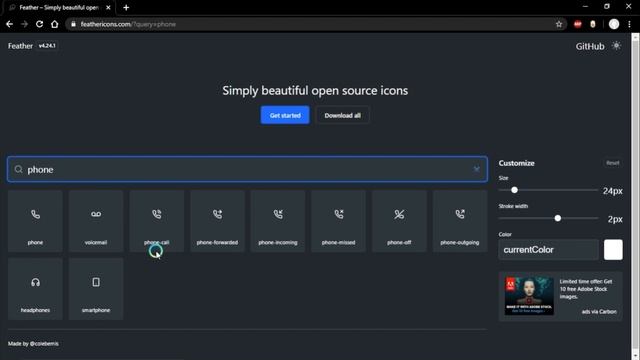Screen dimensions: 640x360
Task: Click the Reset customize button
Action: click(612, 163)
